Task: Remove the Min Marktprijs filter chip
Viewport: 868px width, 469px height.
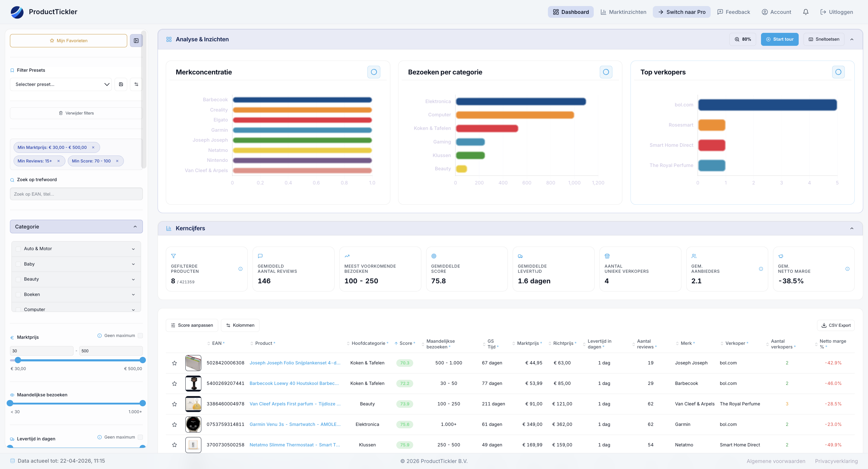Action: [93, 148]
